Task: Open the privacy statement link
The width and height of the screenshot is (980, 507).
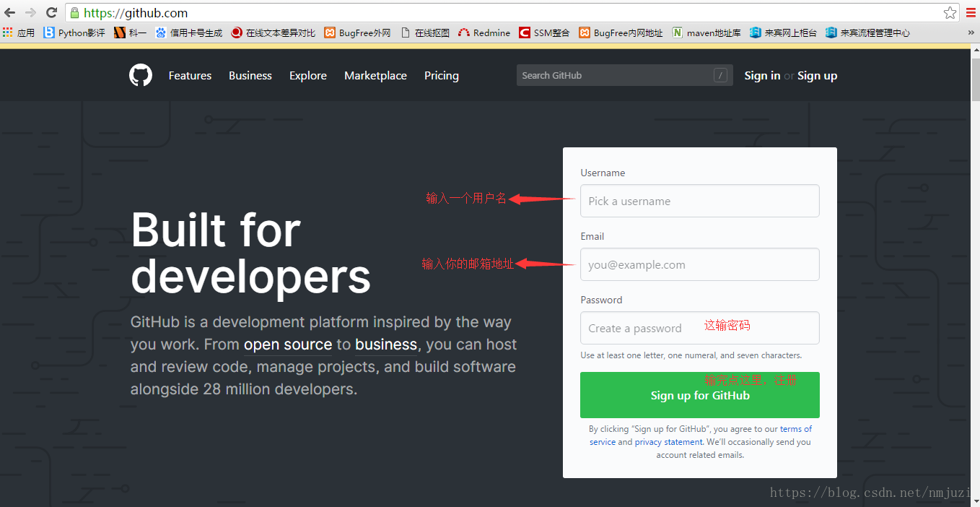Action: (668, 442)
